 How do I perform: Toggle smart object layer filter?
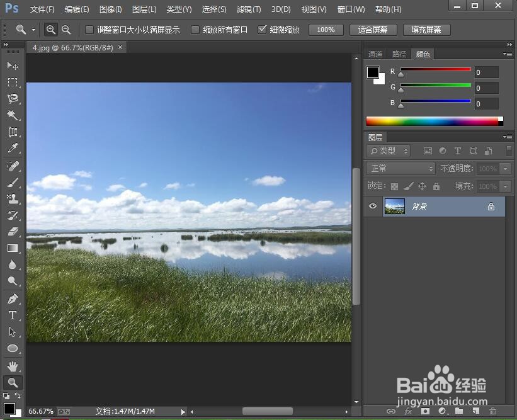click(488, 151)
